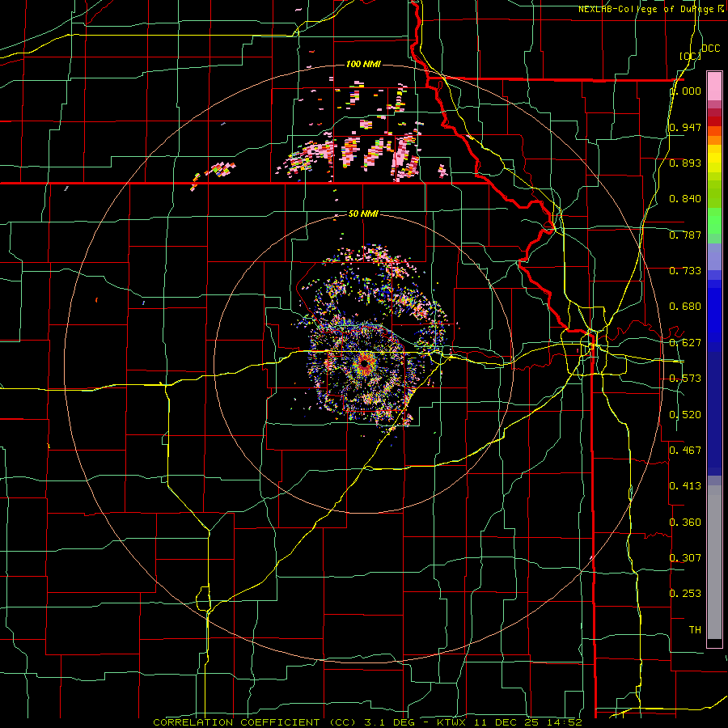This screenshot has width=728, height=728.
Task: Click the 0.467 legend value
Action: click(685, 451)
